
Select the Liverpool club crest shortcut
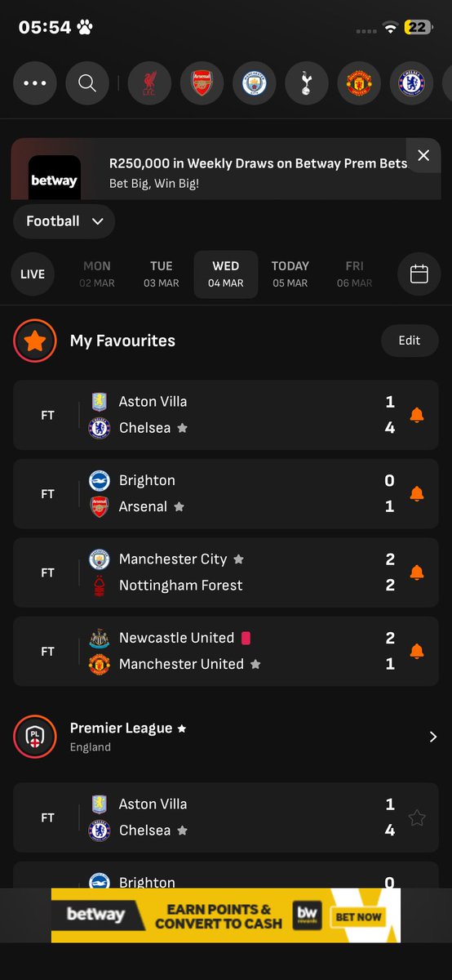point(149,83)
